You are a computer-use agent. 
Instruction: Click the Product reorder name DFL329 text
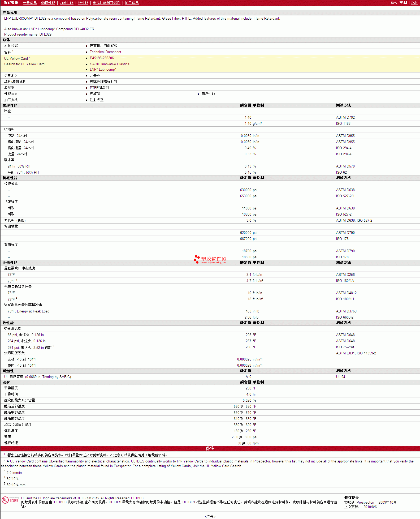point(28,35)
